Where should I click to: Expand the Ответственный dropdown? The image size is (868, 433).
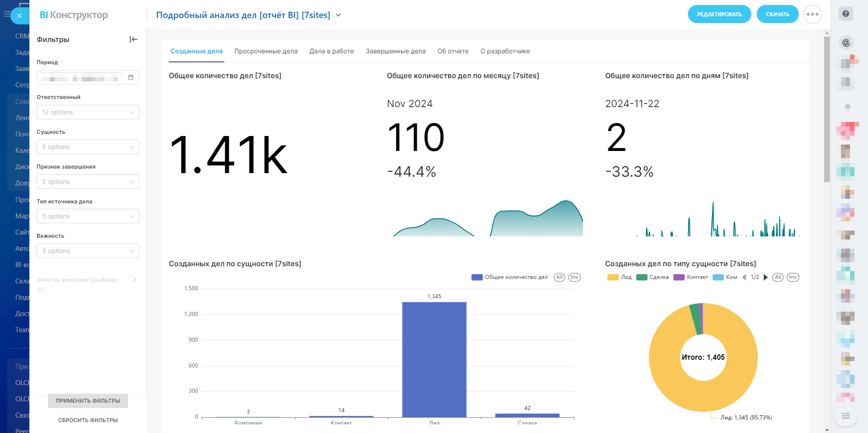(88, 112)
